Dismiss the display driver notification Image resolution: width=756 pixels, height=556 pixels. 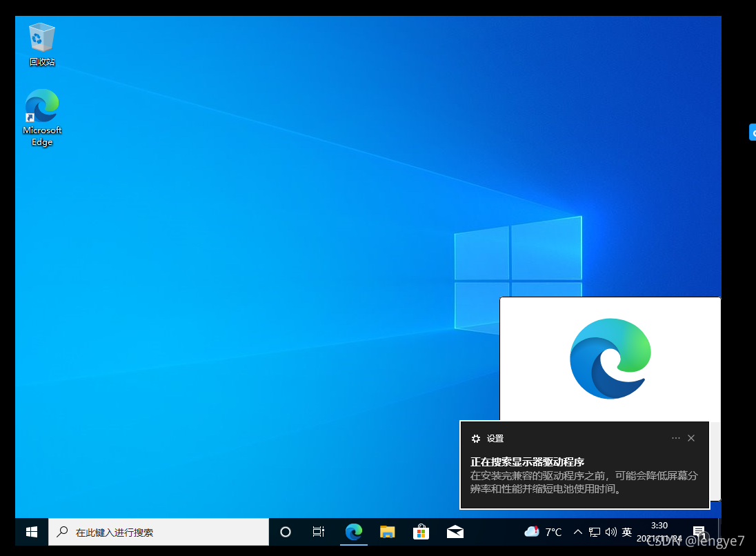[691, 438]
